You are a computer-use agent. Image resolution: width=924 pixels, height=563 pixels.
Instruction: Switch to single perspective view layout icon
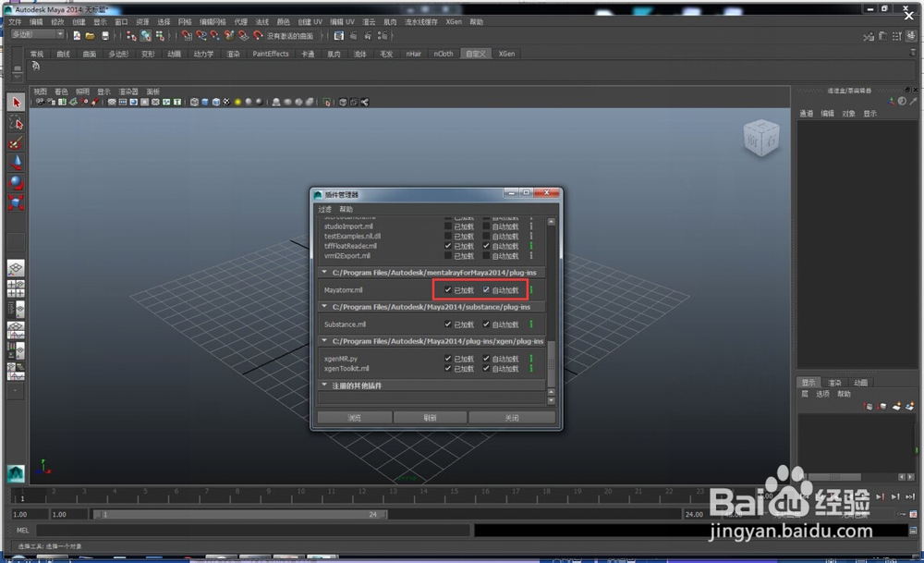coord(16,268)
